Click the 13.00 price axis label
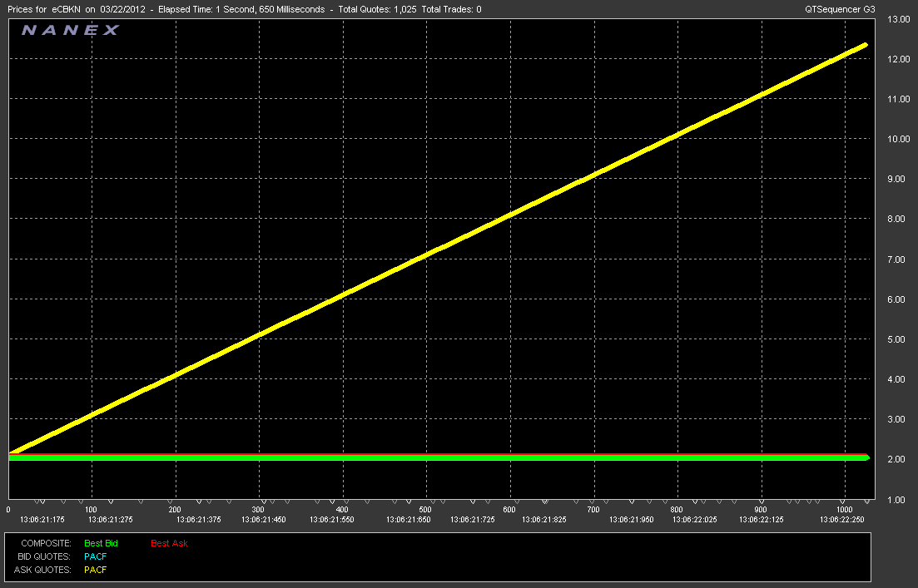This screenshot has height=588, width=918. pos(899,19)
